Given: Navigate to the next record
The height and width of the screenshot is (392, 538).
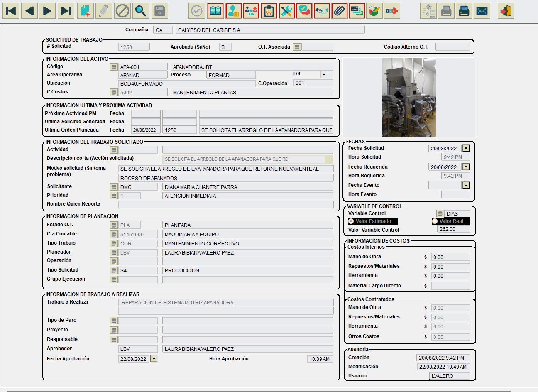Looking at the screenshot, I should click(x=47, y=11).
